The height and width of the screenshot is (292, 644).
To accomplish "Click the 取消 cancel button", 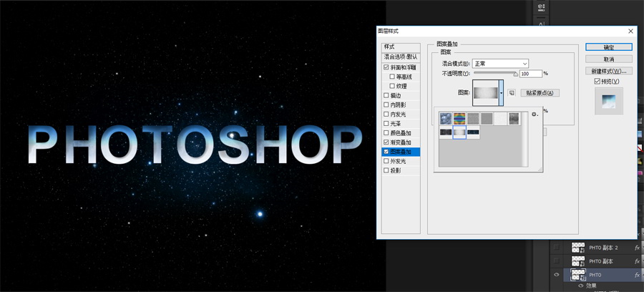I will click(x=609, y=59).
